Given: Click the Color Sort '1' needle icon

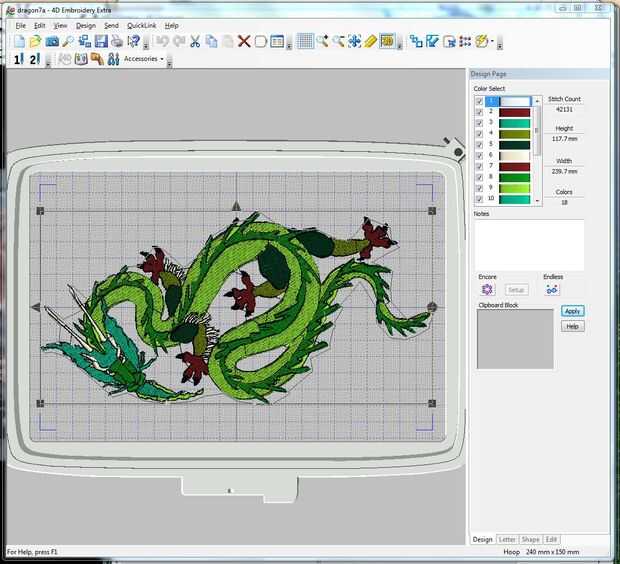Looking at the screenshot, I should 19,59.
